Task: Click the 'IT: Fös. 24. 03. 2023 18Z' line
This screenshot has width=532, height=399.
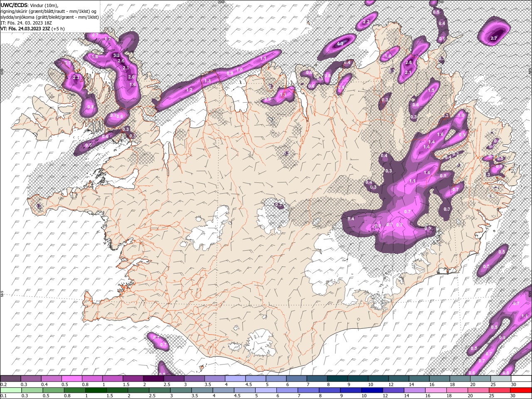Action: click(27, 22)
